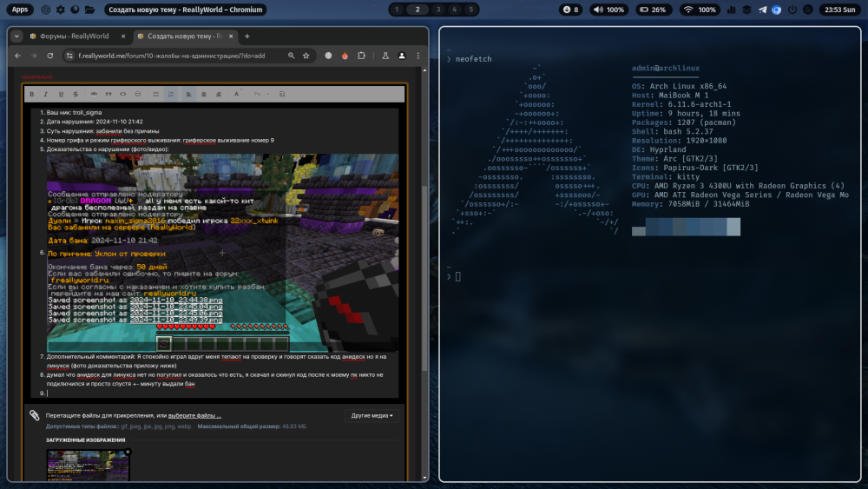Open the globe extension icon in Chromium
The width and height of the screenshot is (868, 489).
click(328, 56)
